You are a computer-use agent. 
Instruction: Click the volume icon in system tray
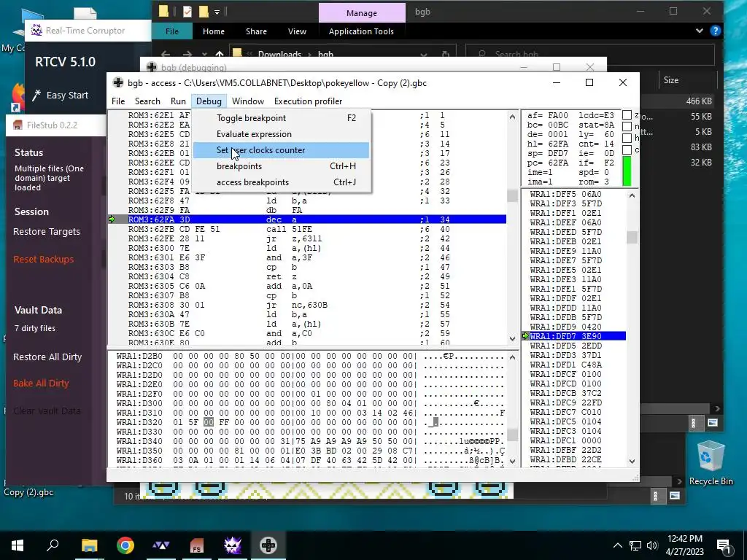click(x=652, y=545)
